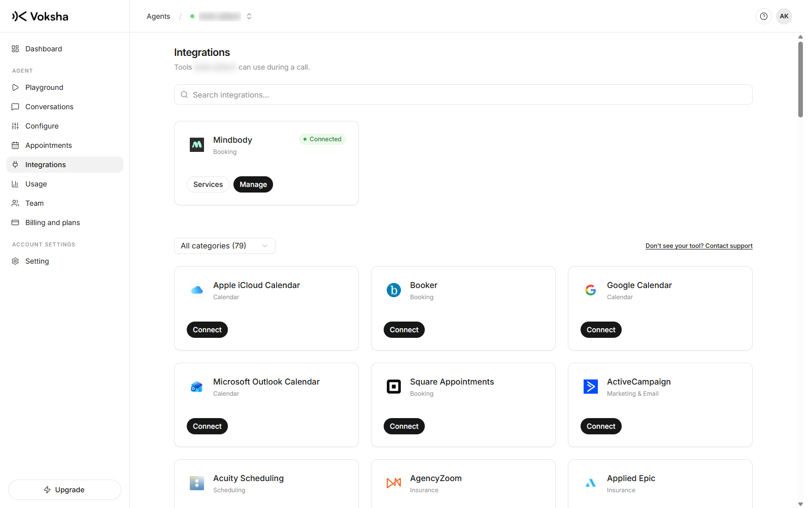Click the ActiveCampaign logo icon
The image size is (812, 508).
coord(591,387)
